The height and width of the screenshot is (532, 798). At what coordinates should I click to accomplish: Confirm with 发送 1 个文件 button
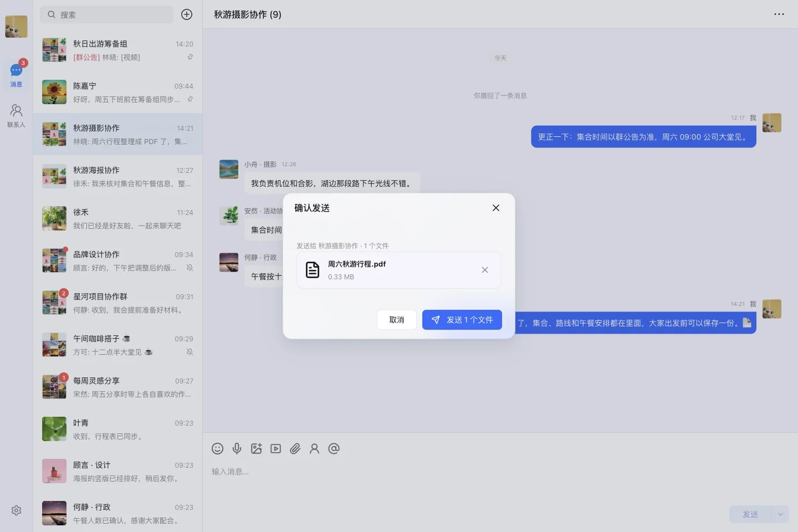click(x=462, y=320)
